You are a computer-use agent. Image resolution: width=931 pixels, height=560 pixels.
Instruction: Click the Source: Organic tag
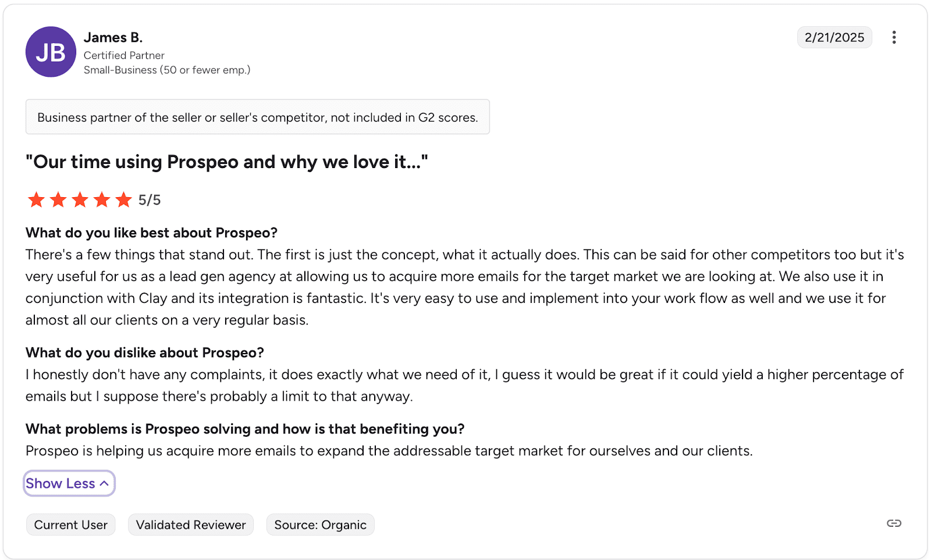[x=320, y=525]
